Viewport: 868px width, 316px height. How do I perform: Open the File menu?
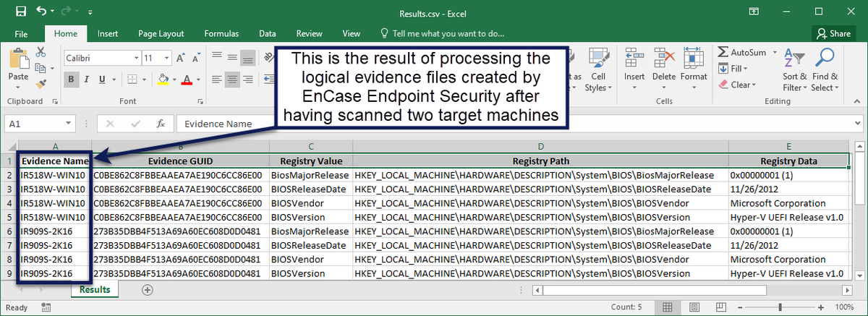point(21,33)
